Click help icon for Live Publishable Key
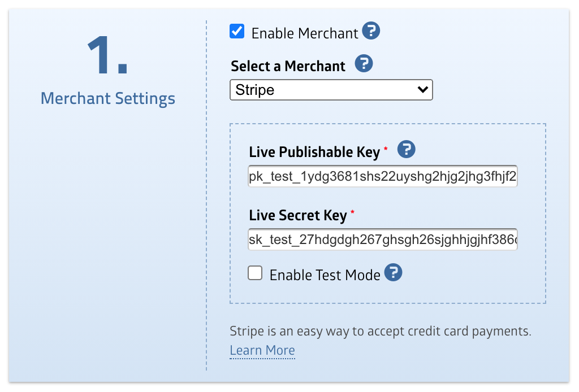 click(x=407, y=150)
